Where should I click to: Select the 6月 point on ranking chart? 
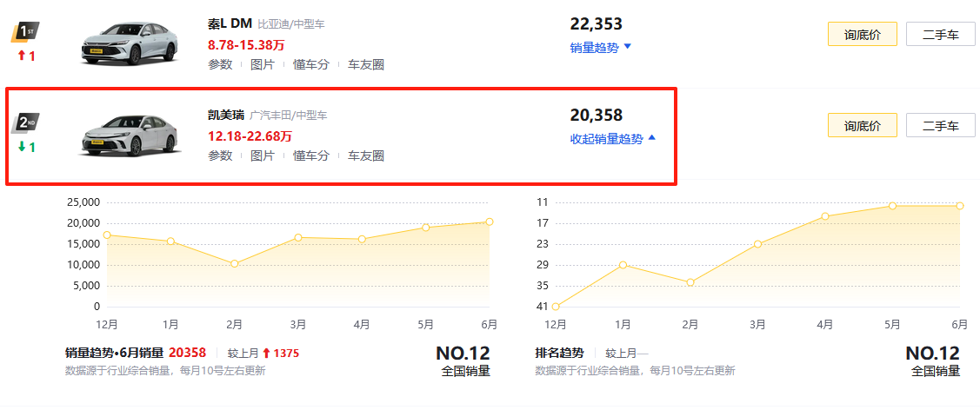coord(960,206)
